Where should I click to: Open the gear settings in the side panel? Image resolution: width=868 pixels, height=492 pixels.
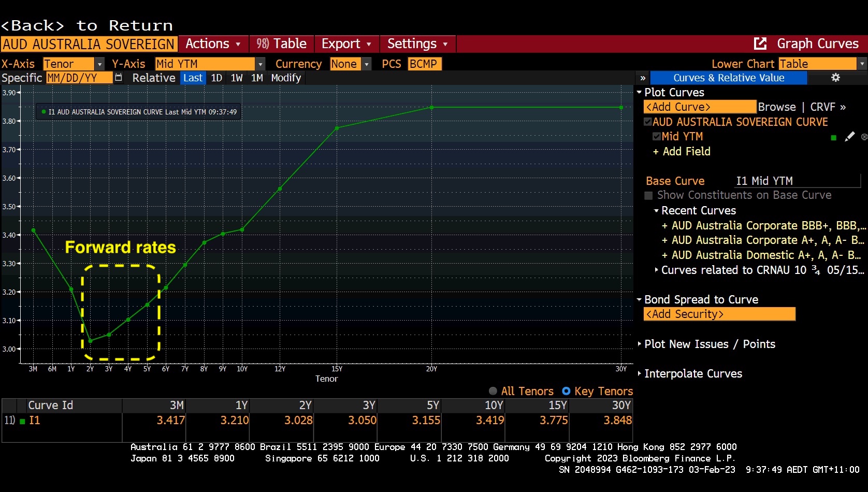[835, 78]
